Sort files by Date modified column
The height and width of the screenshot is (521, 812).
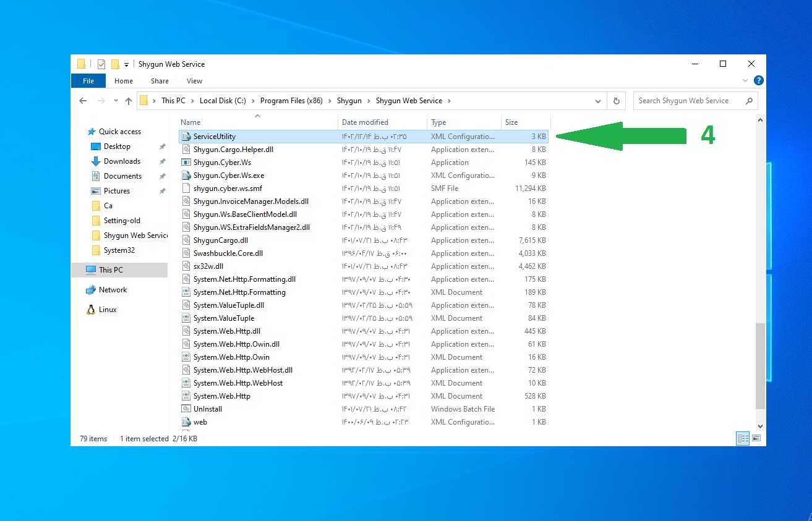(x=365, y=122)
